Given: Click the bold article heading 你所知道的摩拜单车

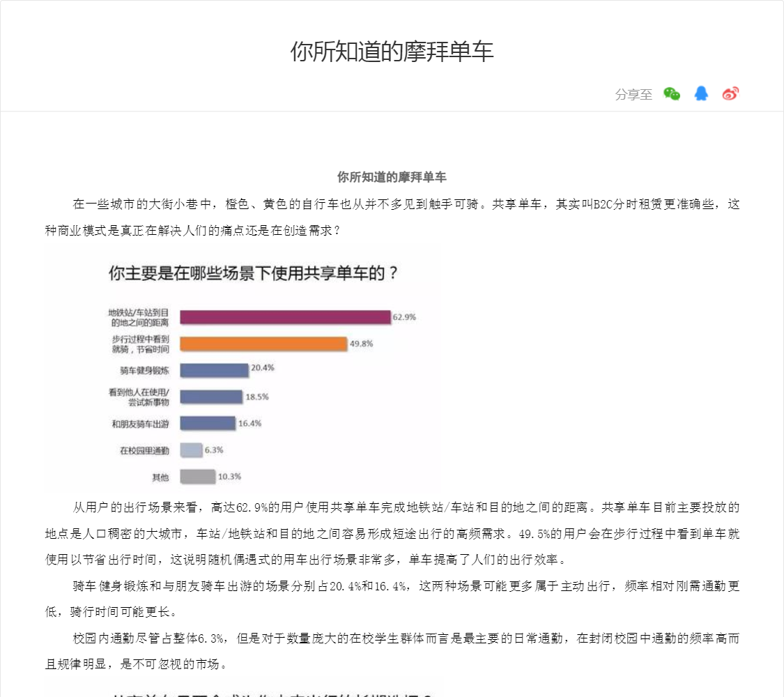Looking at the screenshot, I should pyautogui.click(x=392, y=177).
